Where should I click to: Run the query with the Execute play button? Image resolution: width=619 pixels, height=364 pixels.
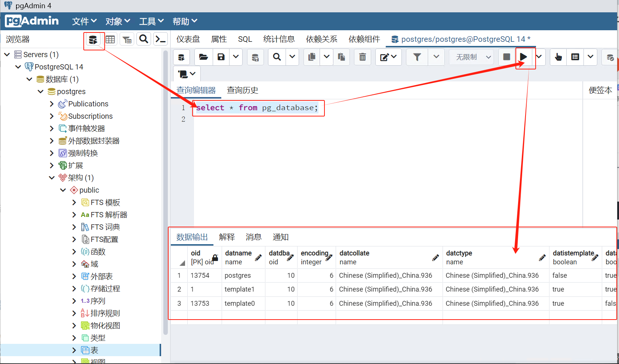pos(523,57)
